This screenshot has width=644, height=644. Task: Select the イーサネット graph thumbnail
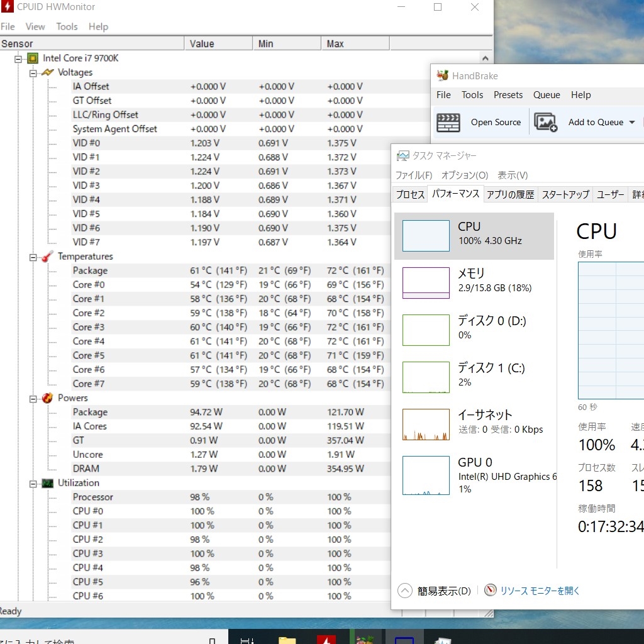tap(426, 425)
